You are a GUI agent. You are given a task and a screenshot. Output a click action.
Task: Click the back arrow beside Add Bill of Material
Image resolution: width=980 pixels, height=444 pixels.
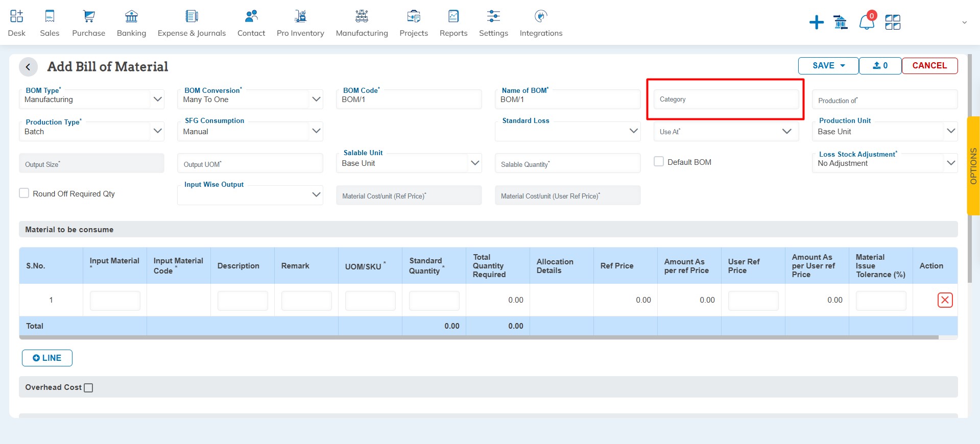28,67
